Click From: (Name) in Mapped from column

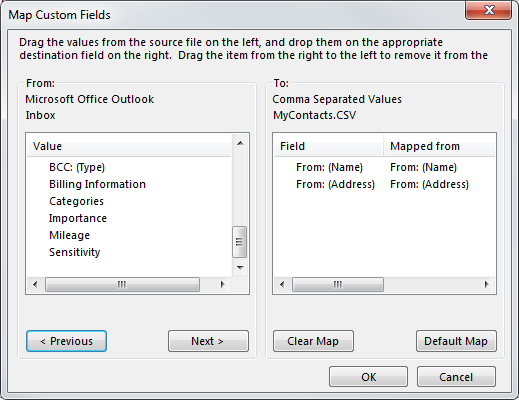click(x=423, y=167)
